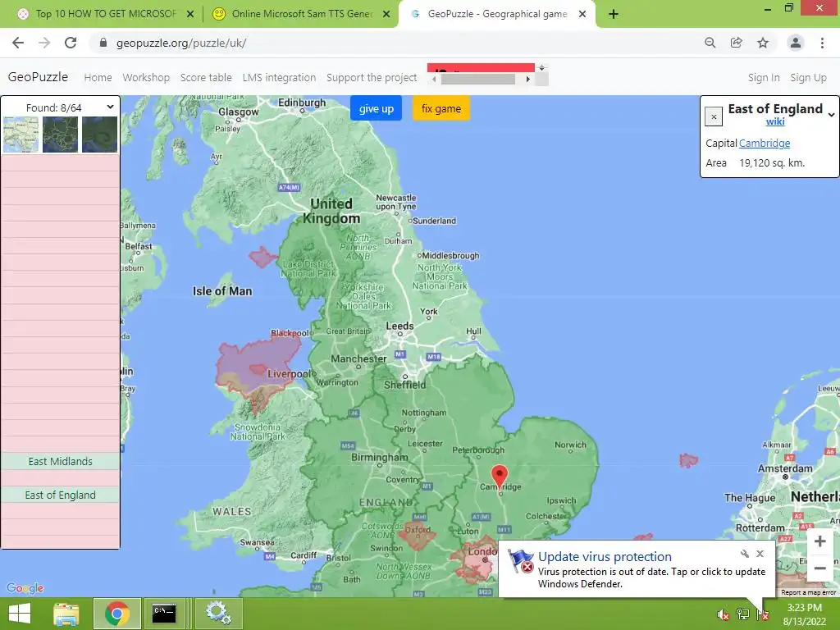Select the GeoPuzzle - Geographical game tab
This screenshot has width=840, height=630.
click(x=495, y=14)
